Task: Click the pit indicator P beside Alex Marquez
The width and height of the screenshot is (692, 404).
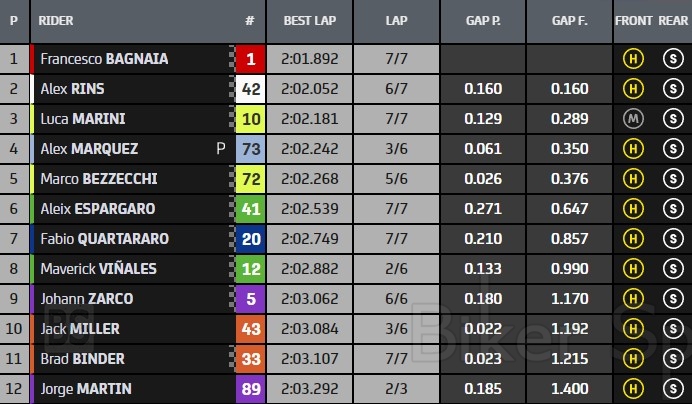Action: 221,149
